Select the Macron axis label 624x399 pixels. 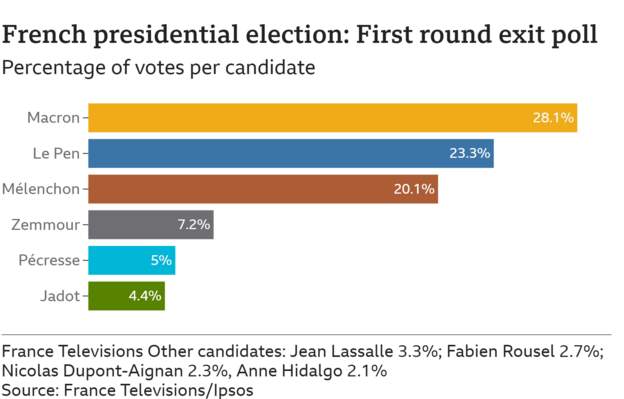(53, 118)
